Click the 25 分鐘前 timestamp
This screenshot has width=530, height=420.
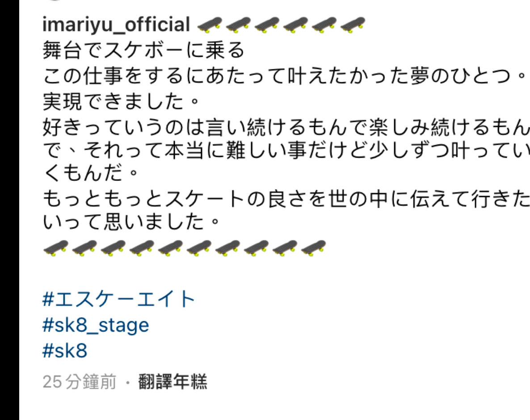[x=80, y=382]
